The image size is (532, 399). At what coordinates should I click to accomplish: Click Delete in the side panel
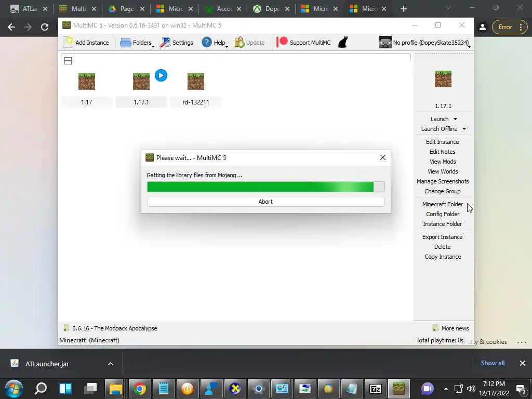point(443,247)
